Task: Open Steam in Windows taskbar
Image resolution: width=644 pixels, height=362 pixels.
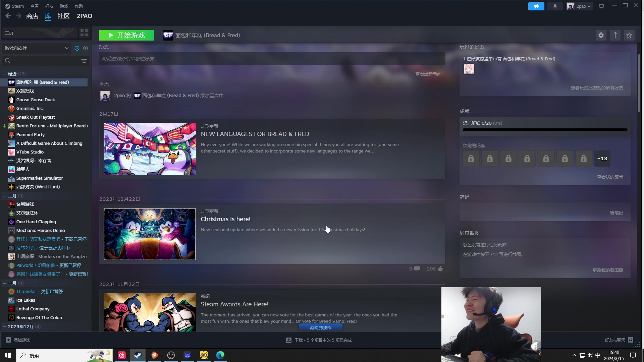Action: click(138, 355)
